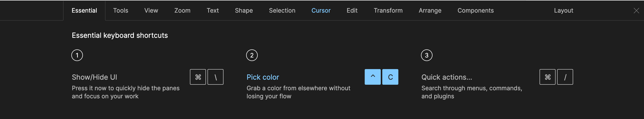
Task: Open the Transform tab
Action: pos(388,11)
